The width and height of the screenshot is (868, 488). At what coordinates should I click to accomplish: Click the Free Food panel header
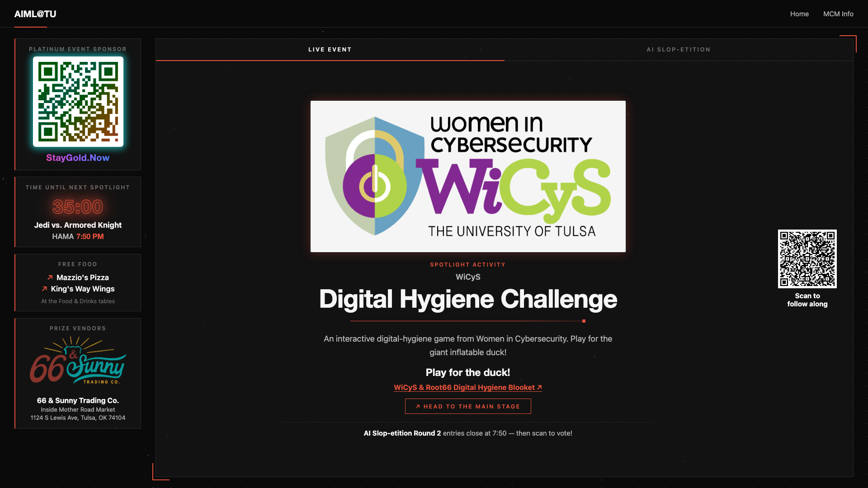pos(78,264)
